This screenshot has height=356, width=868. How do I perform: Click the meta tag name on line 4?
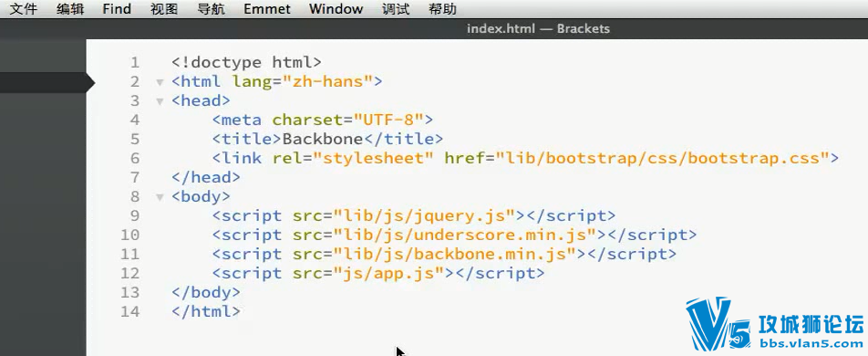click(242, 120)
